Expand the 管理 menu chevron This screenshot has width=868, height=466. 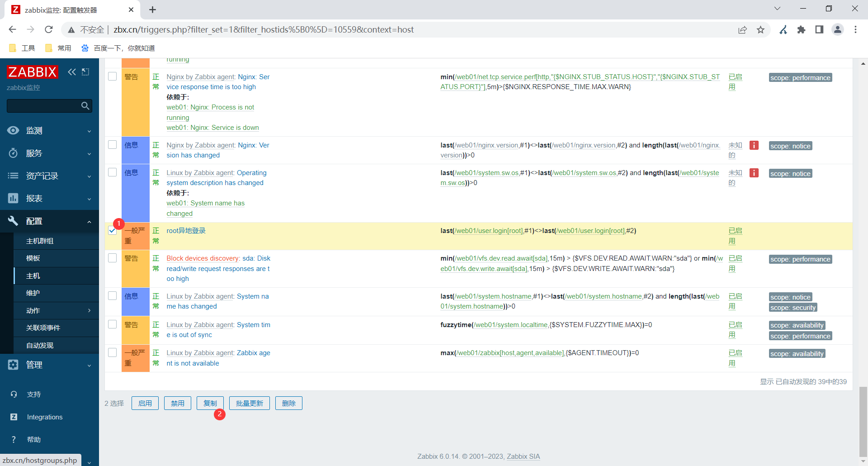pyautogui.click(x=90, y=366)
